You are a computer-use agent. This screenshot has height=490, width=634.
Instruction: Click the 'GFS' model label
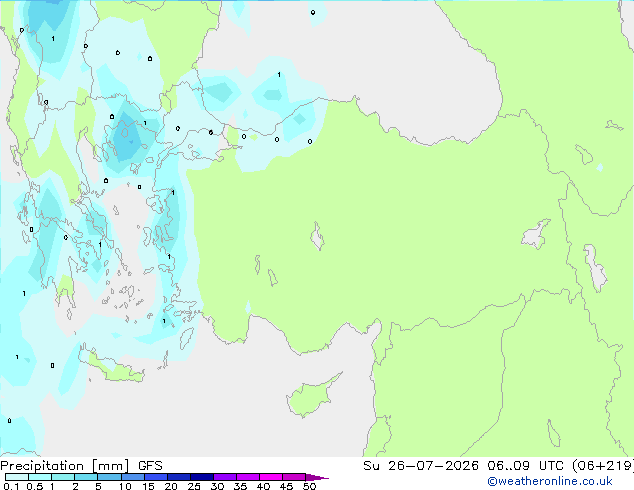pyautogui.click(x=150, y=466)
